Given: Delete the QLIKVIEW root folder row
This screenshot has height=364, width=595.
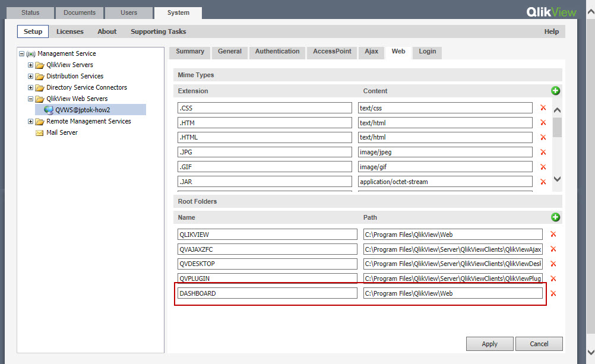Looking at the screenshot, I should pyautogui.click(x=553, y=235).
